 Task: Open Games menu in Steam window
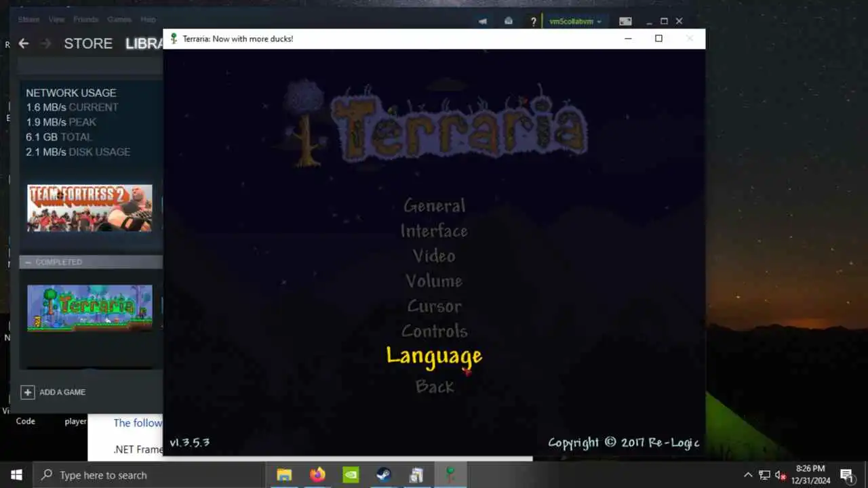(119, 20)
